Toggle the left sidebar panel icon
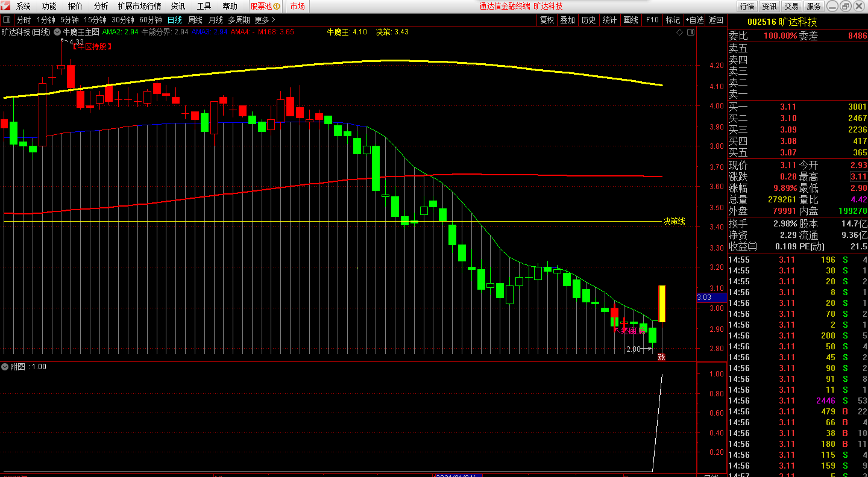The height and width of the screenshot is (477, 868). tap(7, 20)
